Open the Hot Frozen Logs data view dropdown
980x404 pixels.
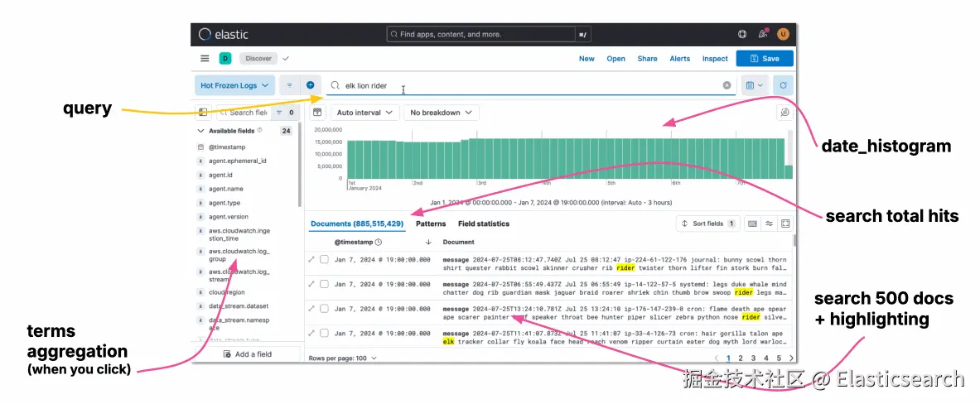[234, 85]
